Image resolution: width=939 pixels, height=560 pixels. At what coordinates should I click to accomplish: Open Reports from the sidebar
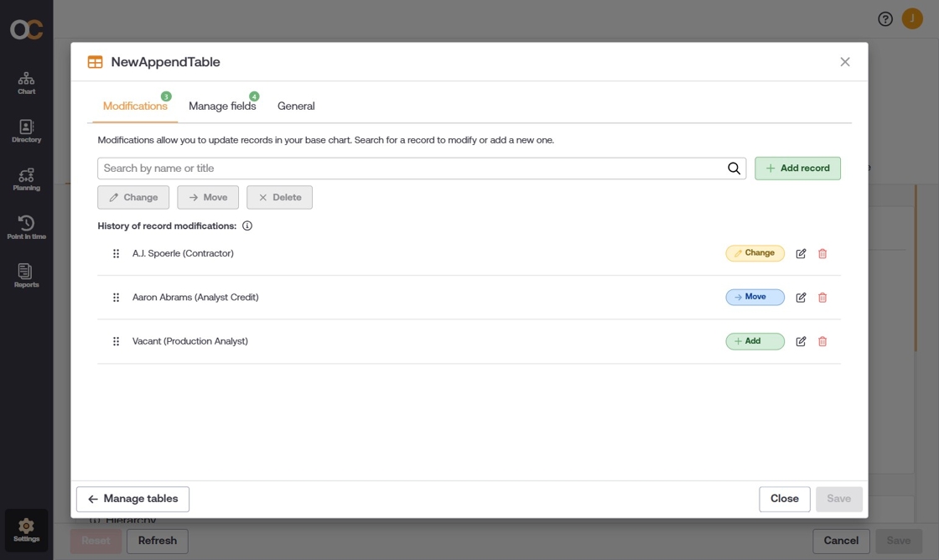coord(26,276)
